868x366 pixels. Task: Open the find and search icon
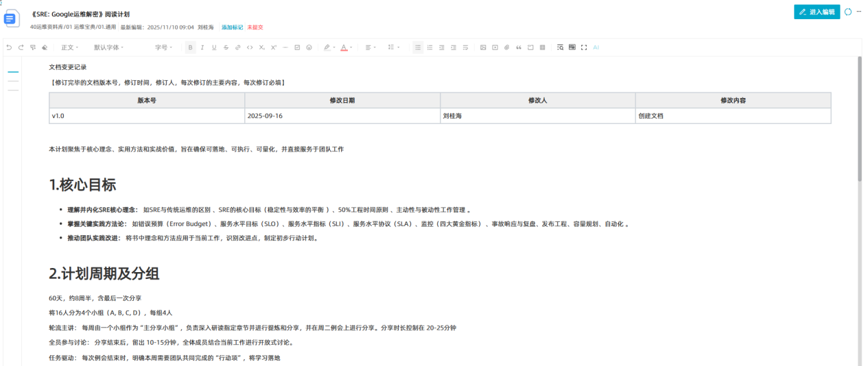coord(560,47)
